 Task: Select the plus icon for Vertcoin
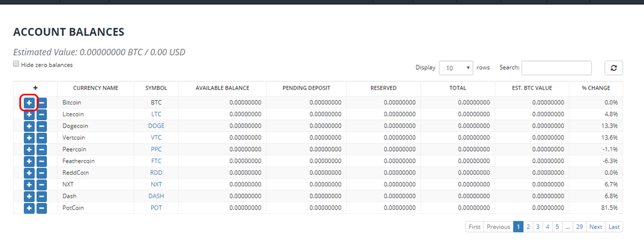pos(29,138)
